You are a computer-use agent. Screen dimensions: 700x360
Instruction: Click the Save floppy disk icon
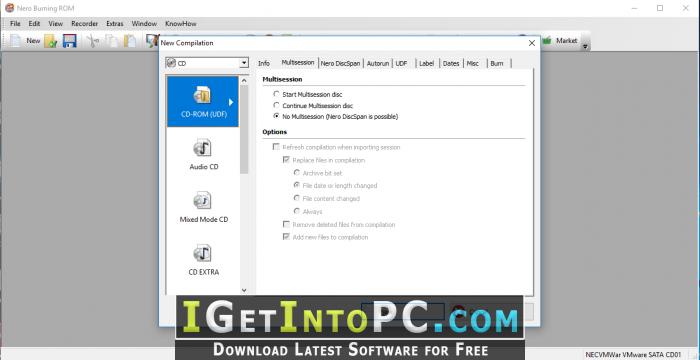pos(69,41)
